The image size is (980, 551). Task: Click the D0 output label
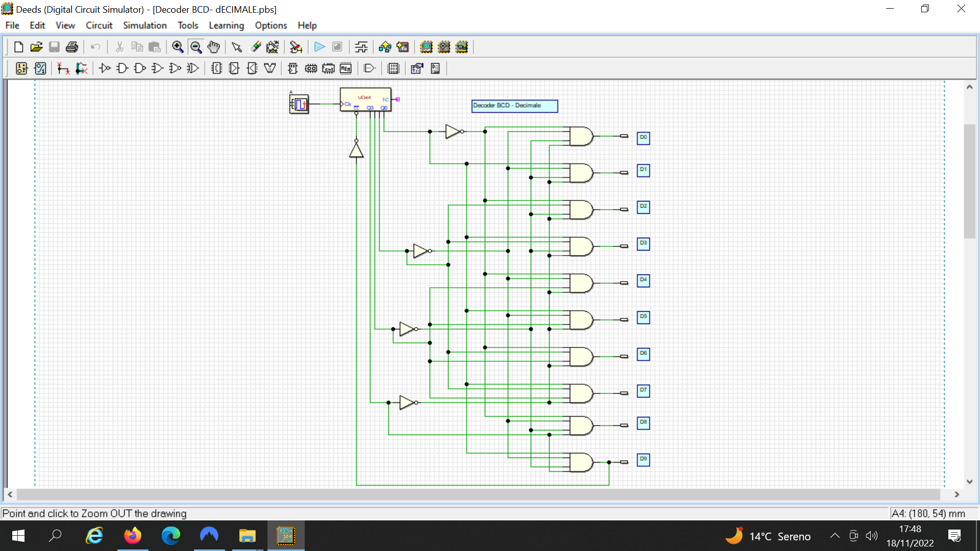(643, 138)
